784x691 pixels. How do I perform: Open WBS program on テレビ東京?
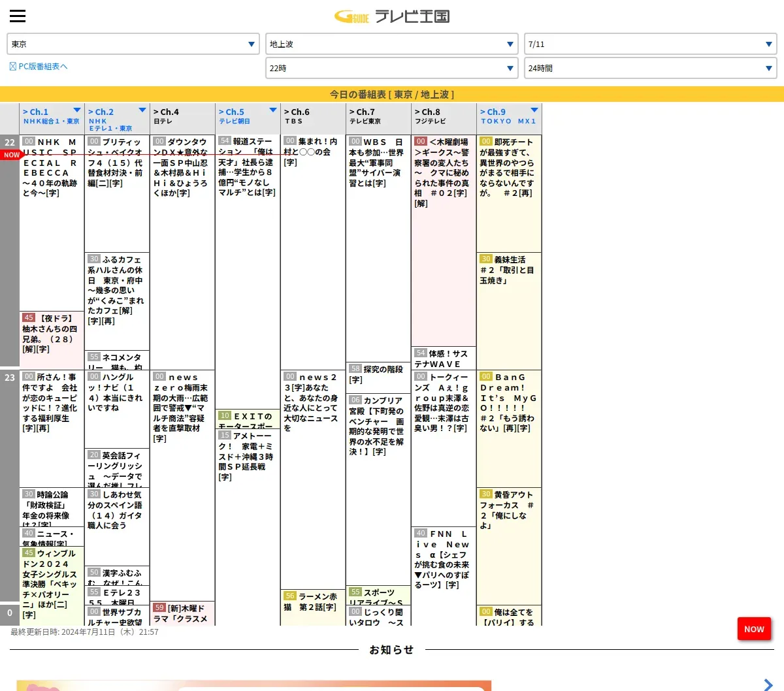378,248
